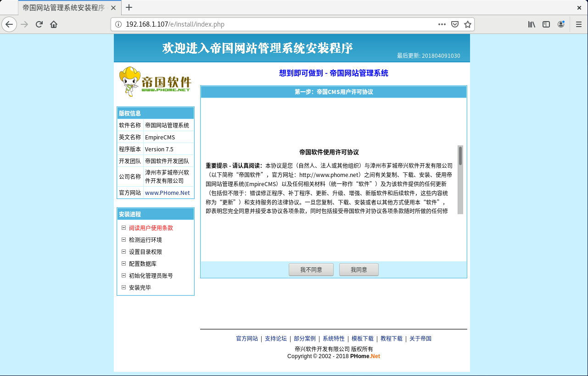Select 安装完毕 install step
The image size is (588, 376).
[140, 288]
